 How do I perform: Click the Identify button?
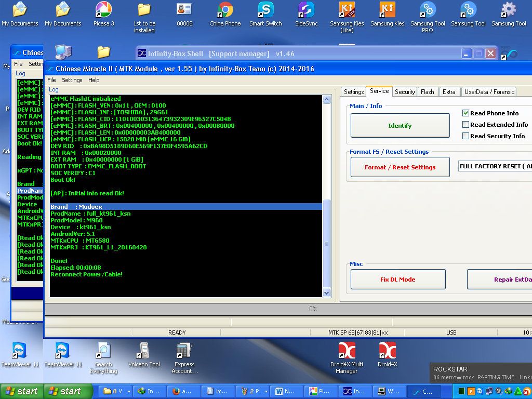coord(400,126)
